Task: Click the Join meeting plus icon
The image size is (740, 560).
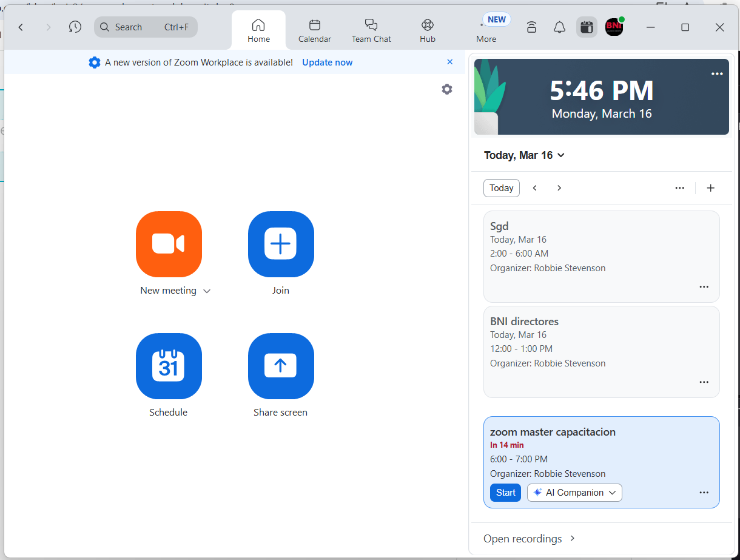Action: coord(281,244)
